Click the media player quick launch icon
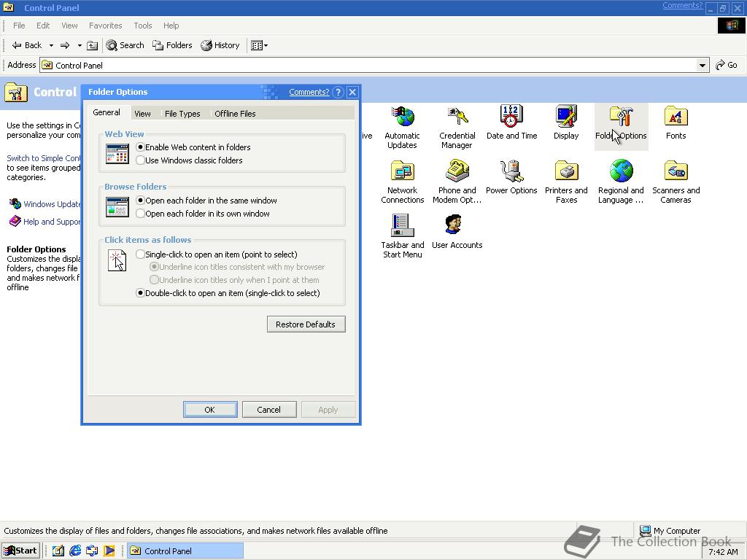 coord(109,551)
